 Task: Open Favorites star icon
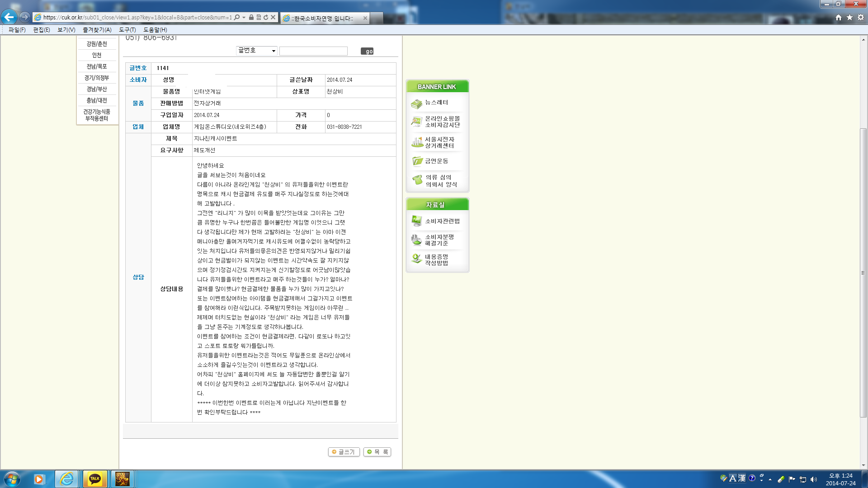coord(849,17)
